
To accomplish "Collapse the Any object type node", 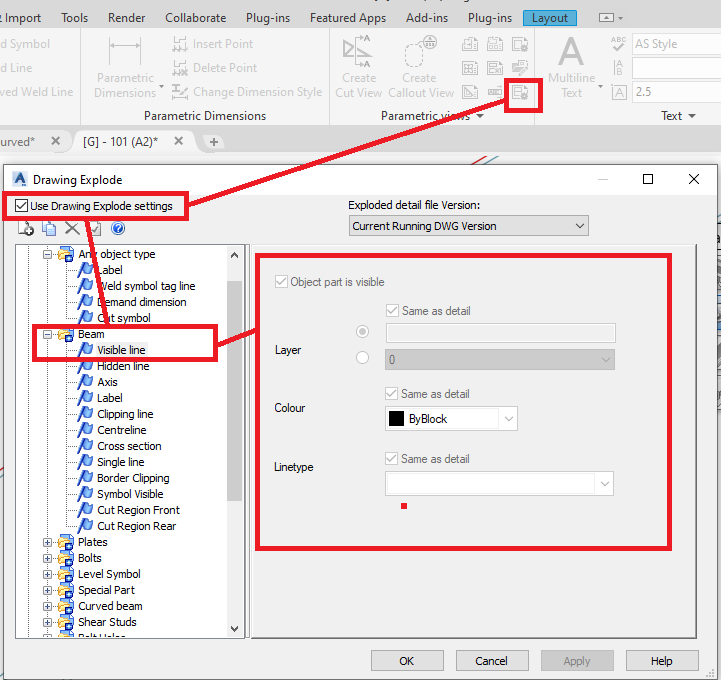I will pos(47,254).
